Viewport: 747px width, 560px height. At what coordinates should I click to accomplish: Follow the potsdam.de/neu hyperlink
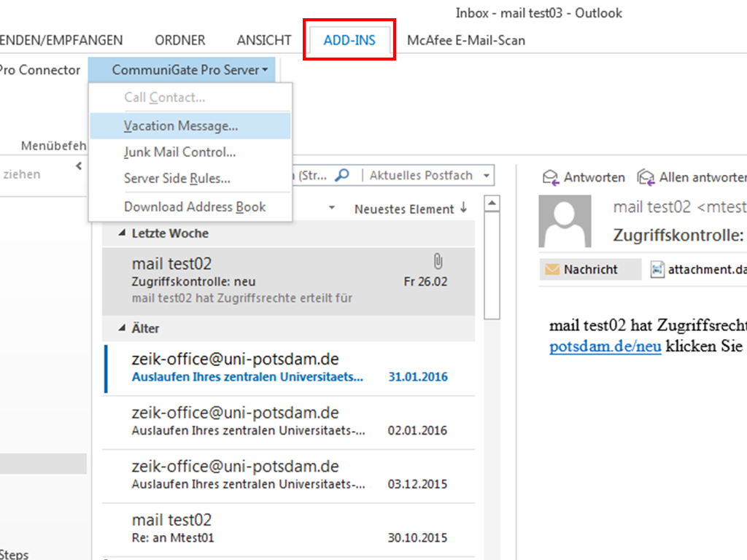click(x=605, y=346)
